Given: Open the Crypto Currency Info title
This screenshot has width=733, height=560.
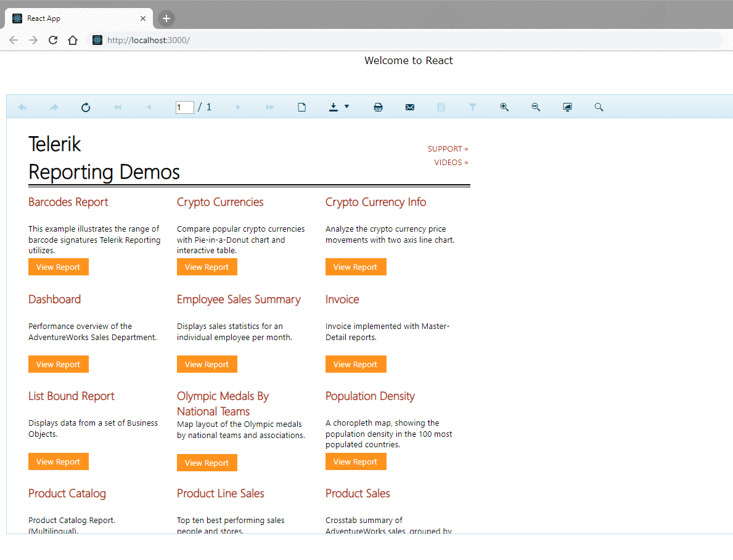Looking at the screenshot, I should 376,202.
